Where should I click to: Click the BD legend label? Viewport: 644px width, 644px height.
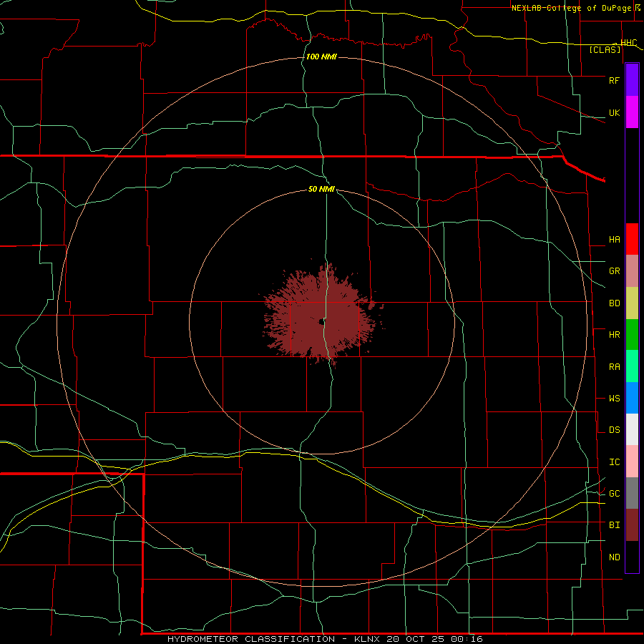(614, 303)
